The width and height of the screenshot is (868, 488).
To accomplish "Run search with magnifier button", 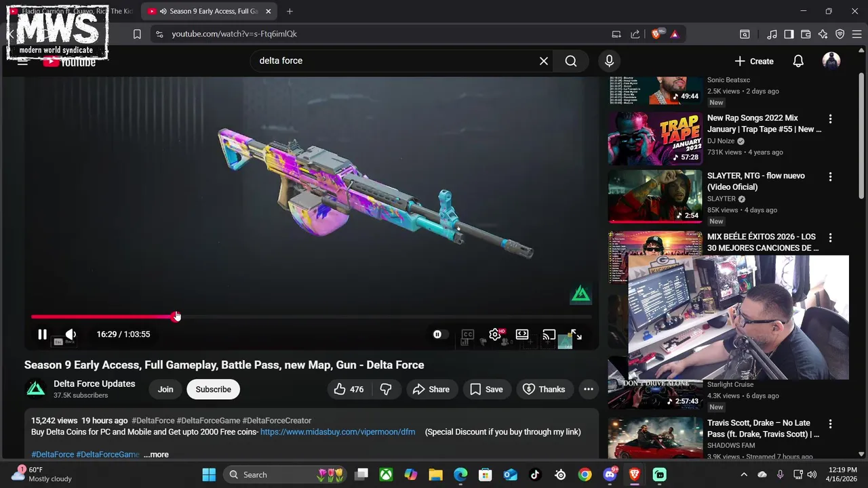I will point(571,61).
